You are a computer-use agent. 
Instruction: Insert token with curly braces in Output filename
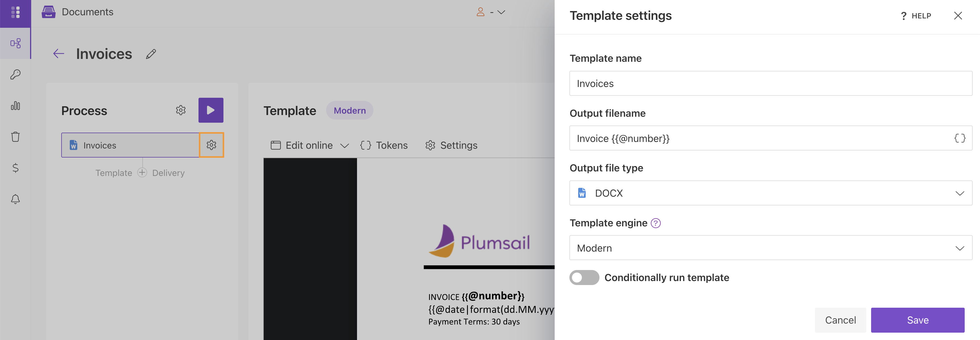960,138
